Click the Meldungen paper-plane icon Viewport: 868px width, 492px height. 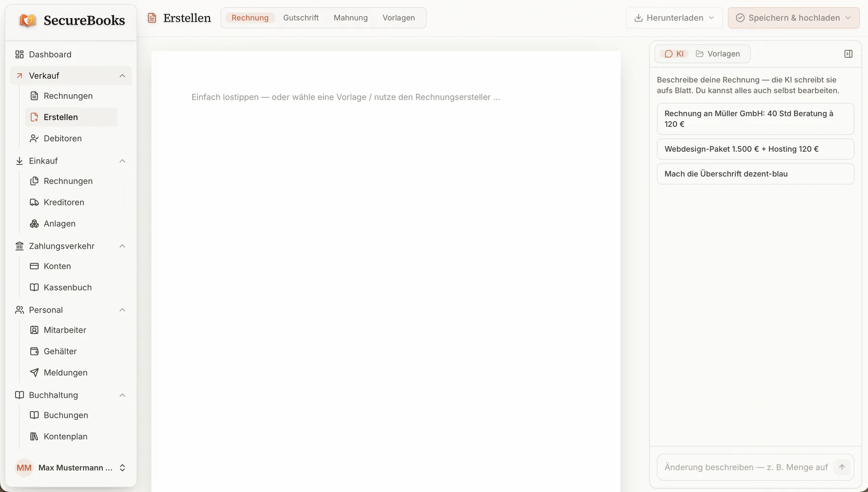tap(34, 372)
